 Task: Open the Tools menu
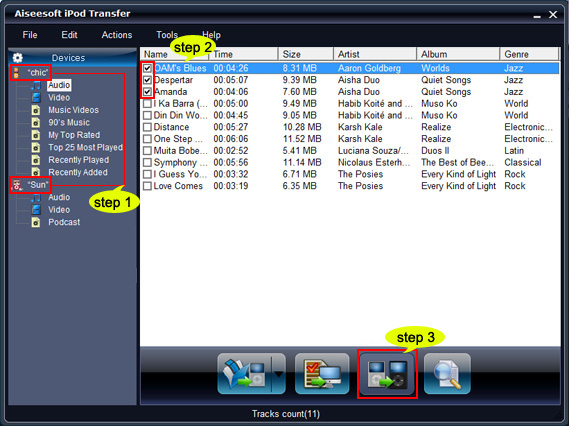pyautogui.click(x=167, y=35)
